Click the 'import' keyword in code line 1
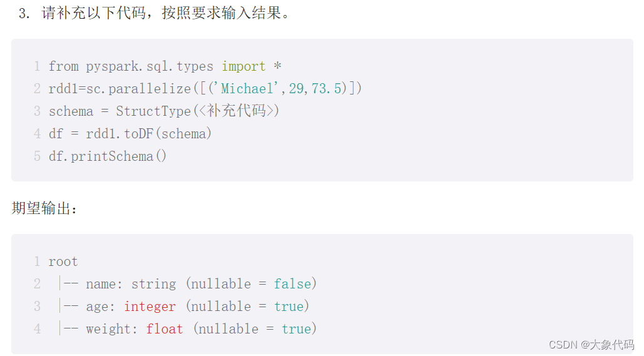 [243, 66]
